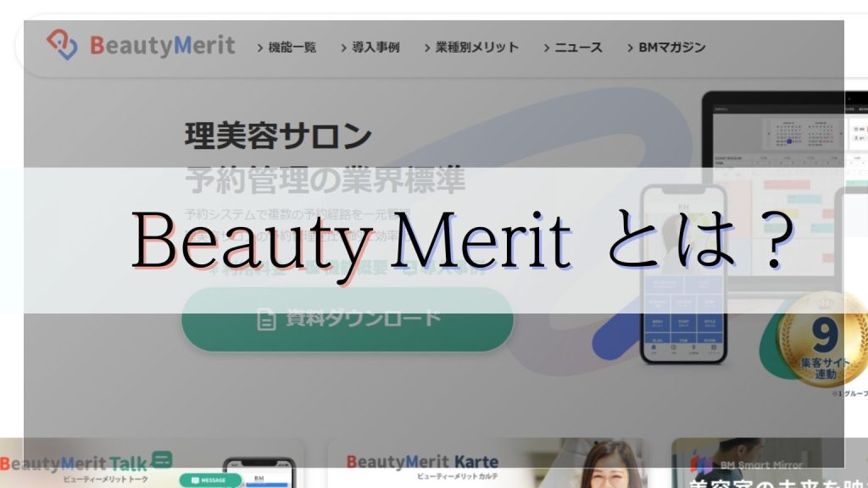Click the BeautyMerit heart logo icon

click(x=62, y=45)
